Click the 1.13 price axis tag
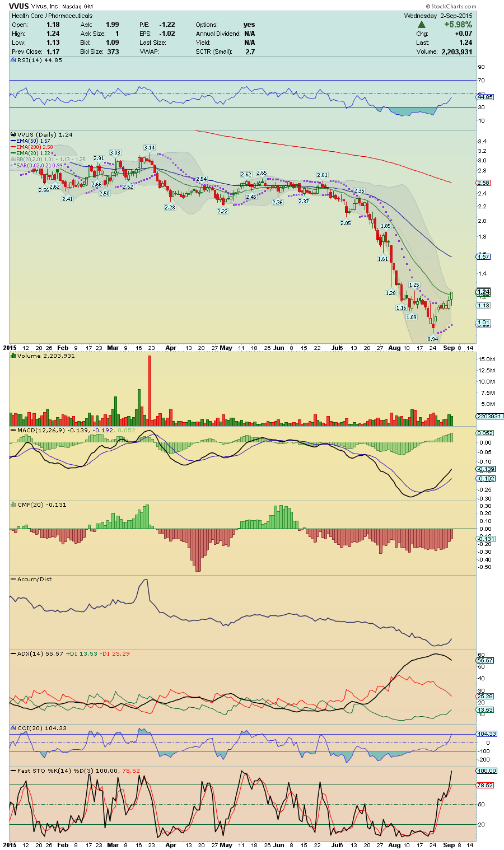The height and width of the screenshot is (850, 504). point(483,305)
